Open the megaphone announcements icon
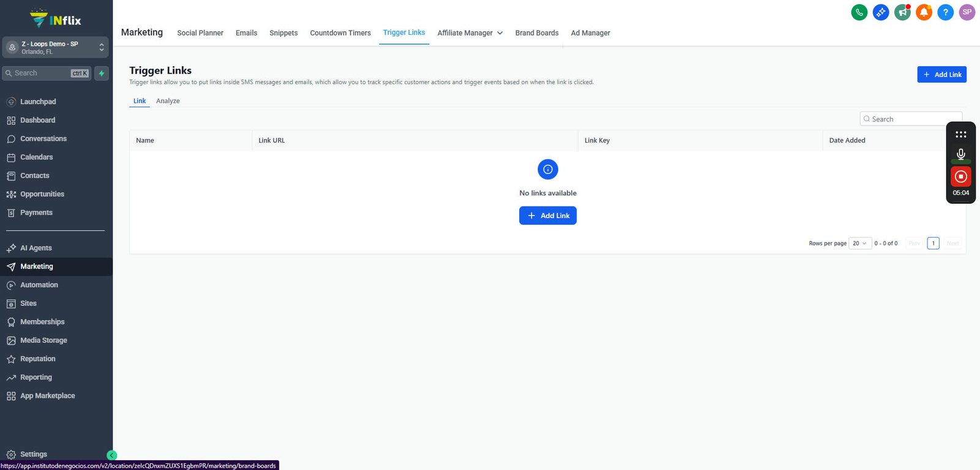Viewport: 980px width, 470px height. pos(902,12)
